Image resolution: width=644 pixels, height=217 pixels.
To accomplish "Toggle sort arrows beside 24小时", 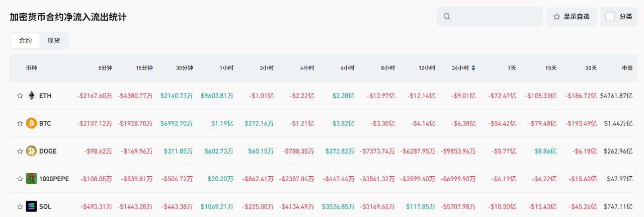I will (x=473, y=68).
